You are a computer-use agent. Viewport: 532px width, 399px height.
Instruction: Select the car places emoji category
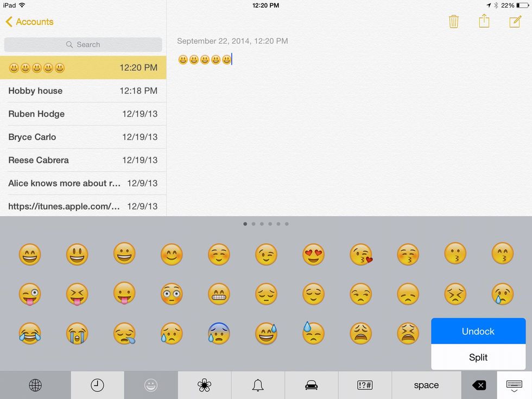coord(311,385)
